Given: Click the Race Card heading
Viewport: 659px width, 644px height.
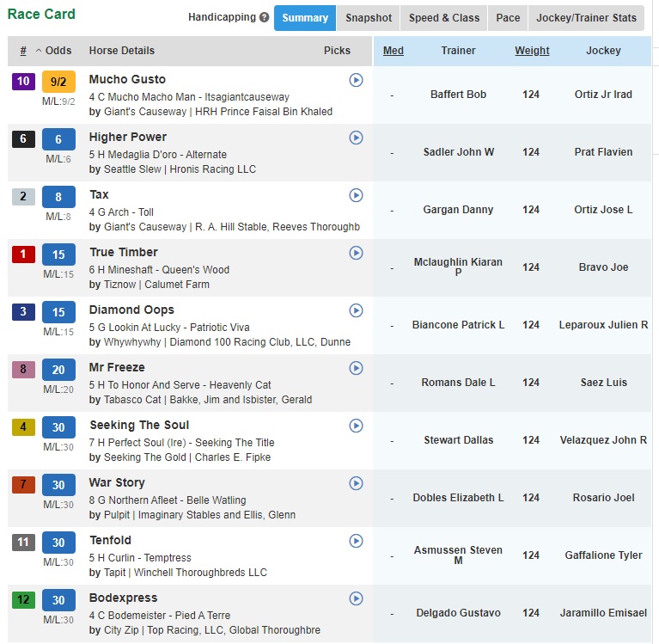Looking at the screenshot, I should coord(41,14).
